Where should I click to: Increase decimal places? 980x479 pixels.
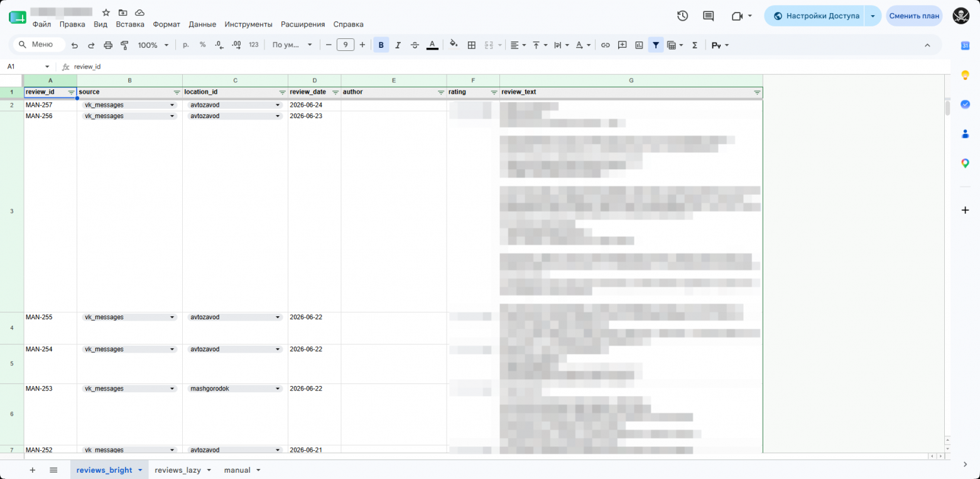236,45
